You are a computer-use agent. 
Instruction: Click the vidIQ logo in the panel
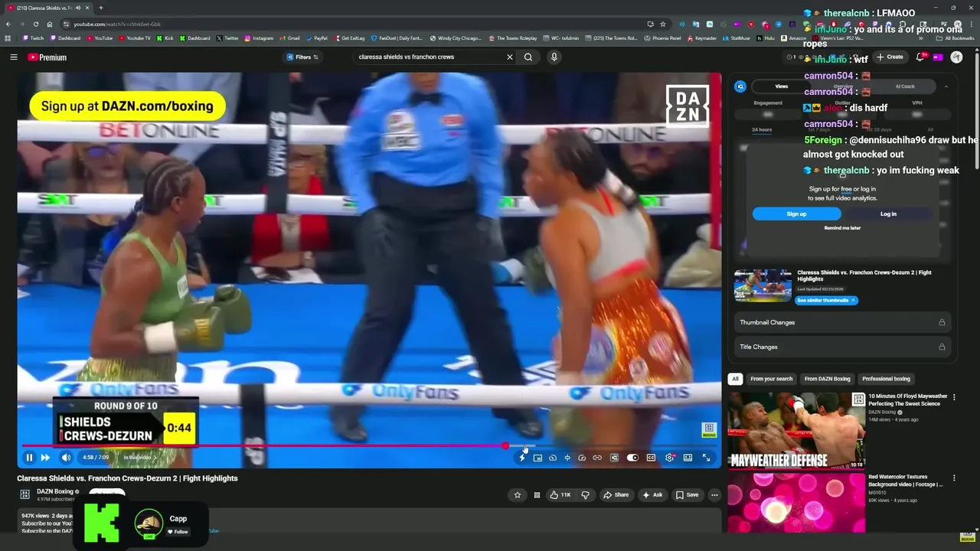coord(740,86)
